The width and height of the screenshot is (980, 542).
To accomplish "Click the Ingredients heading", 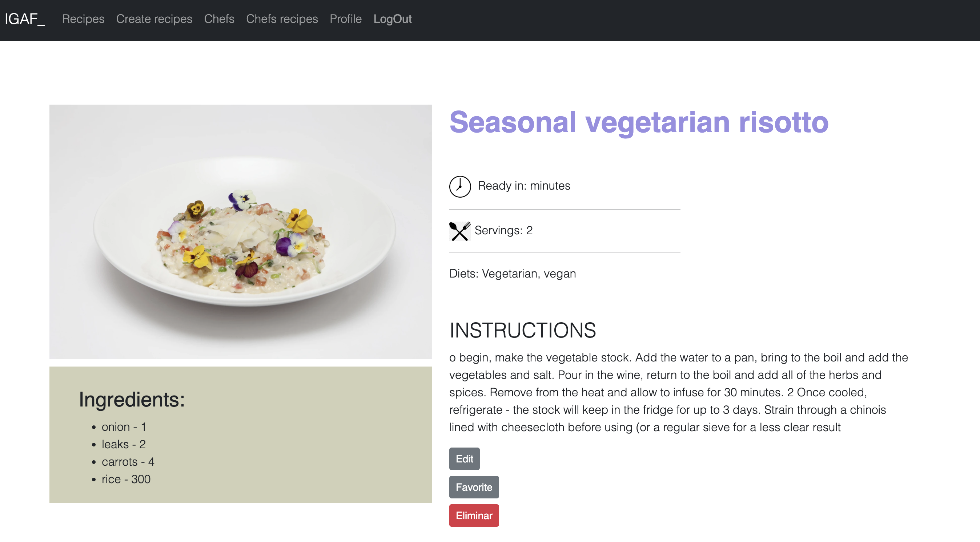I will (x=132, y=399).
